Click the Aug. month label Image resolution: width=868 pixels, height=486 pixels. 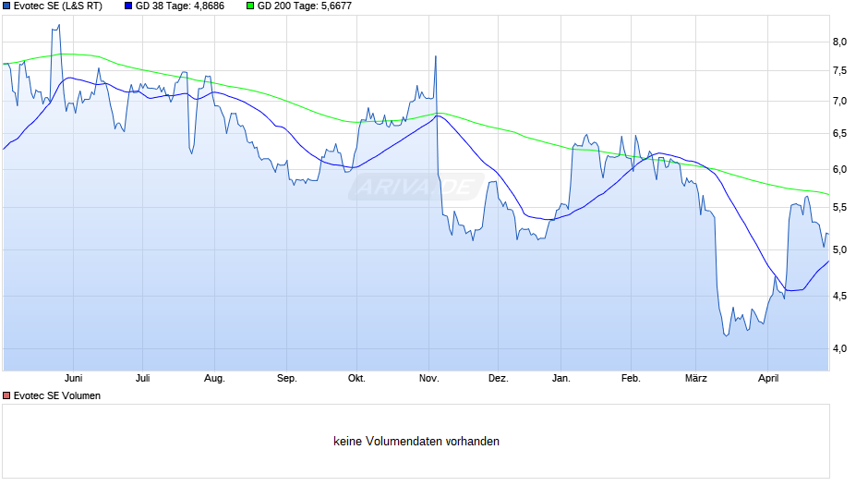click(214, 378)
